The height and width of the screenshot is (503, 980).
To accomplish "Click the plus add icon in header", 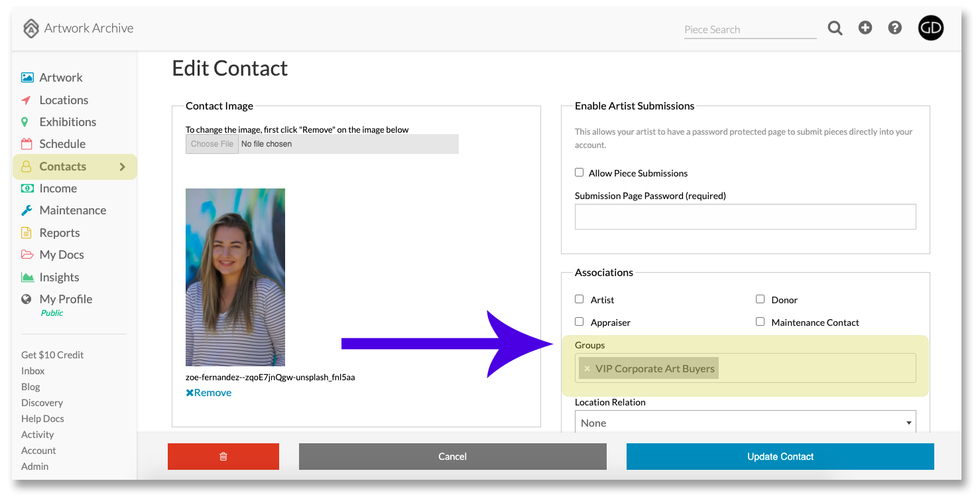I will tap(865, 28).
